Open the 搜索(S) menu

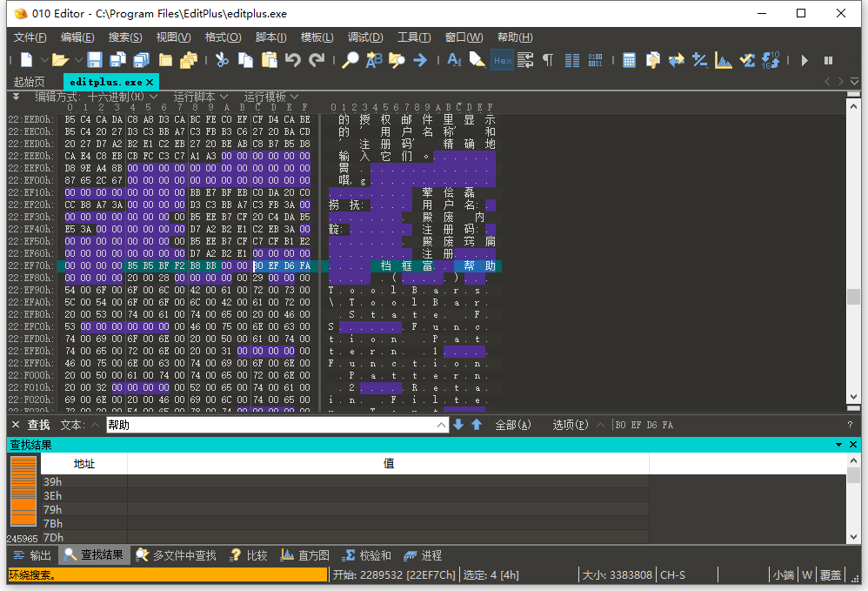point(125,37)
